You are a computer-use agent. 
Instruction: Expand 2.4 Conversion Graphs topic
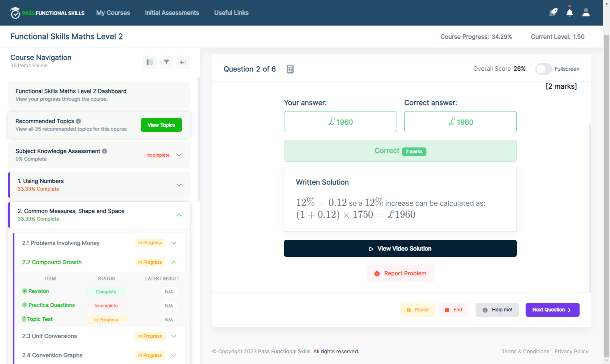[174, 356]
